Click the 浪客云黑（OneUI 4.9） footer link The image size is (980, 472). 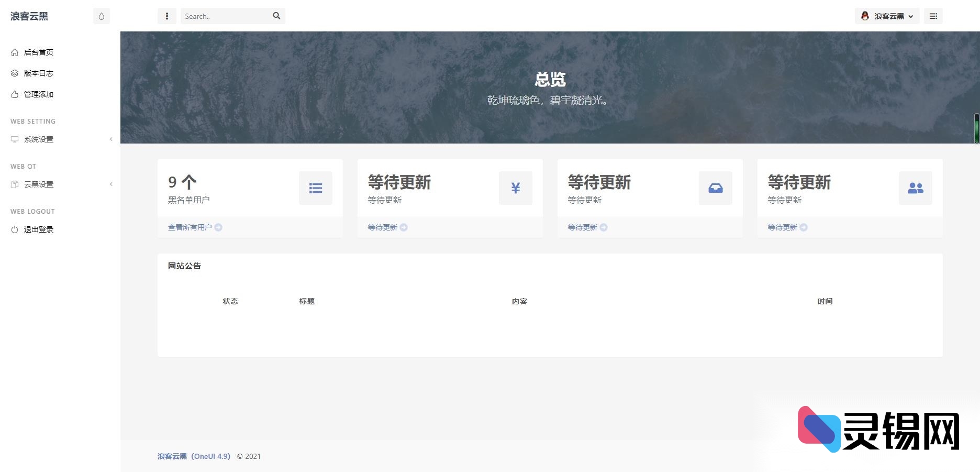point(193,456)
